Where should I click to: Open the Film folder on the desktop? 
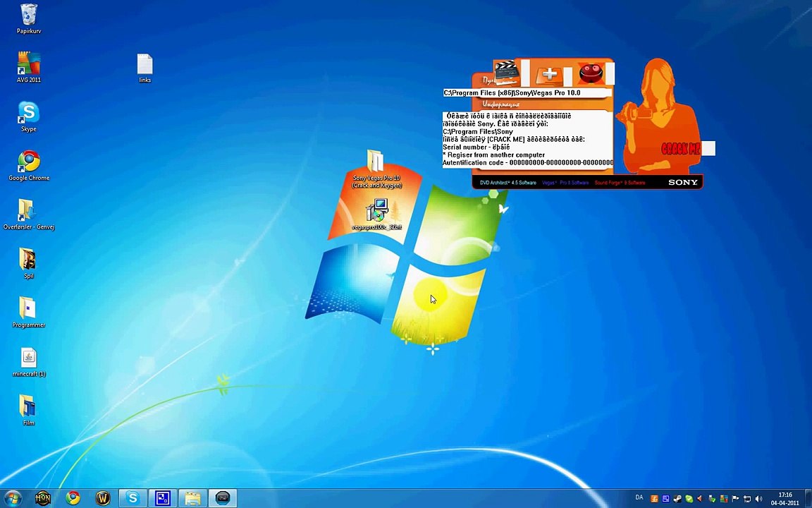click(28, 410)
